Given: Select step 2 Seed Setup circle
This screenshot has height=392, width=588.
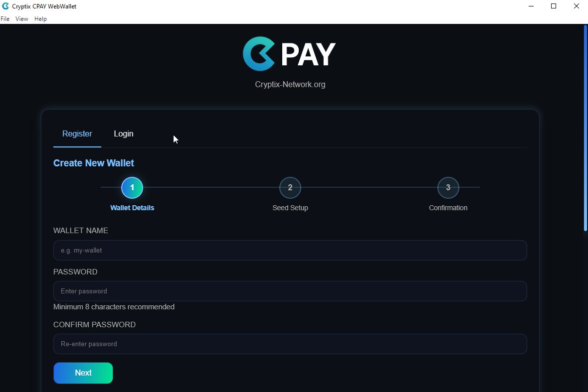Looking at the screenshot, I should [290, 188].
